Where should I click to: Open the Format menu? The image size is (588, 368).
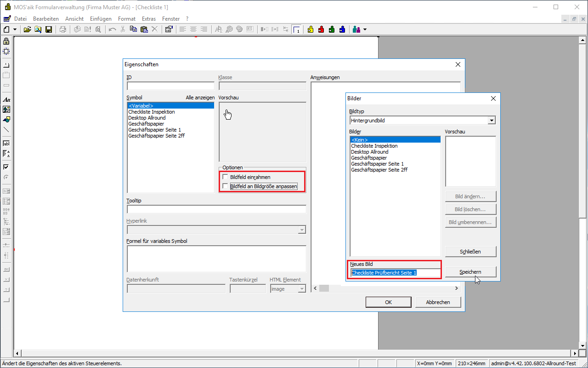point(126,19)
